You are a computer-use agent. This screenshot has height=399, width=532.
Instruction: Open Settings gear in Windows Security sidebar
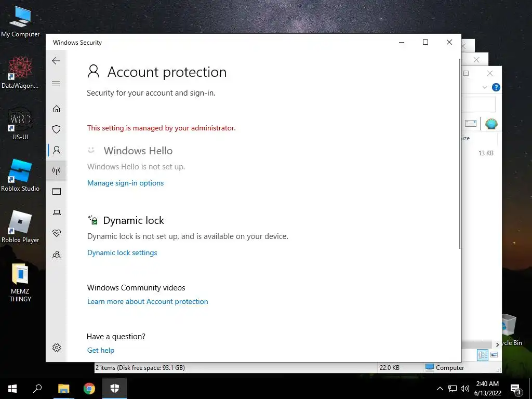click(x=57, y=348)
